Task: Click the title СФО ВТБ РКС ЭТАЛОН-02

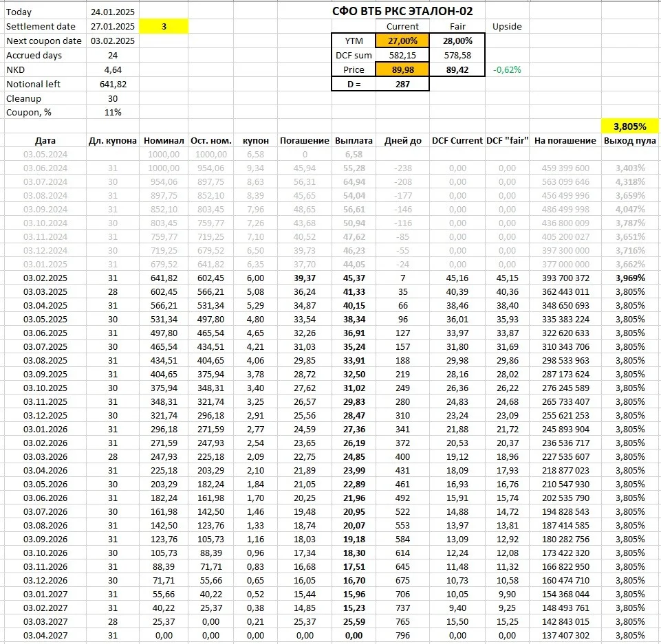Action: (x=402, y=12)
